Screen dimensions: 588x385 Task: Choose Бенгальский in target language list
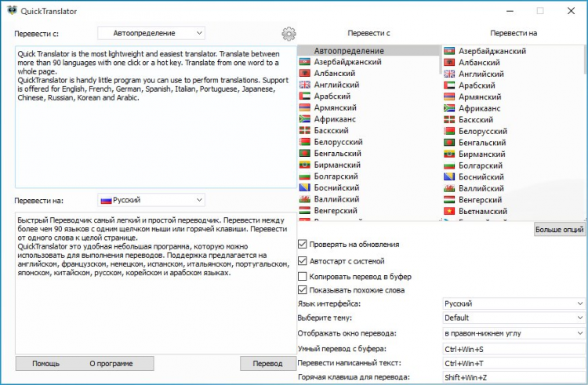click(482, 143)
